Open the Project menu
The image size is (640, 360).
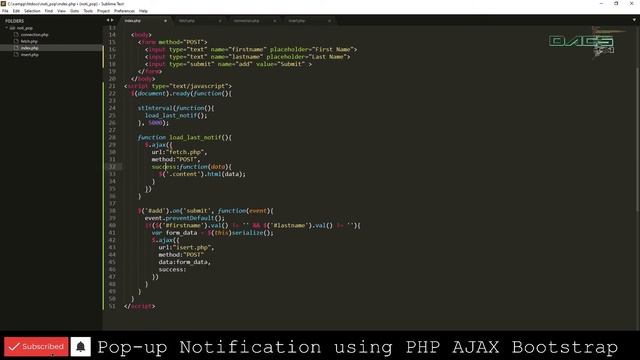click(x=103, y=11)
